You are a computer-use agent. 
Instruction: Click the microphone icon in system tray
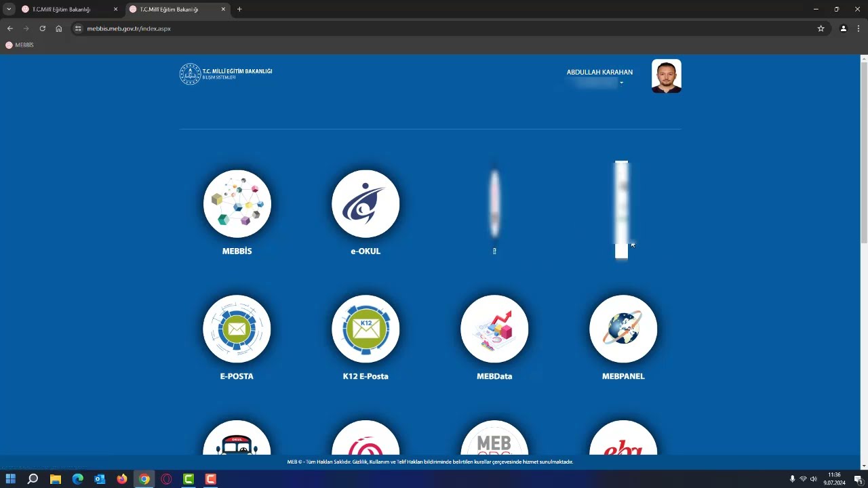click(792, 479)
